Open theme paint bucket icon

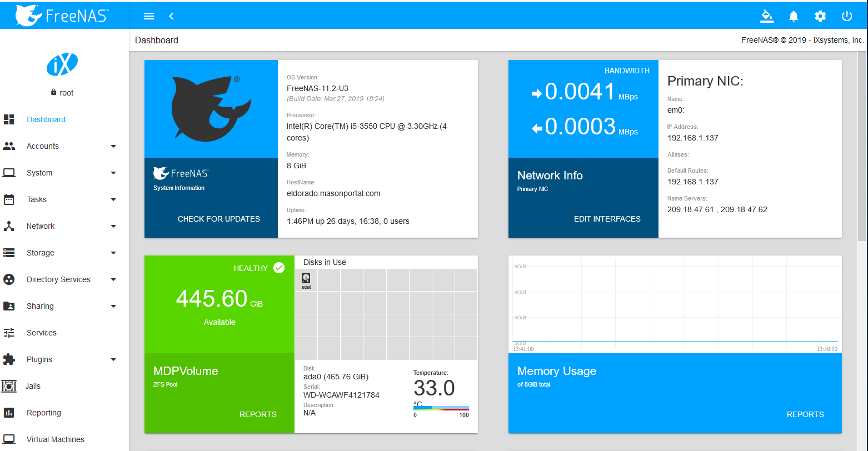pos(767,16)
